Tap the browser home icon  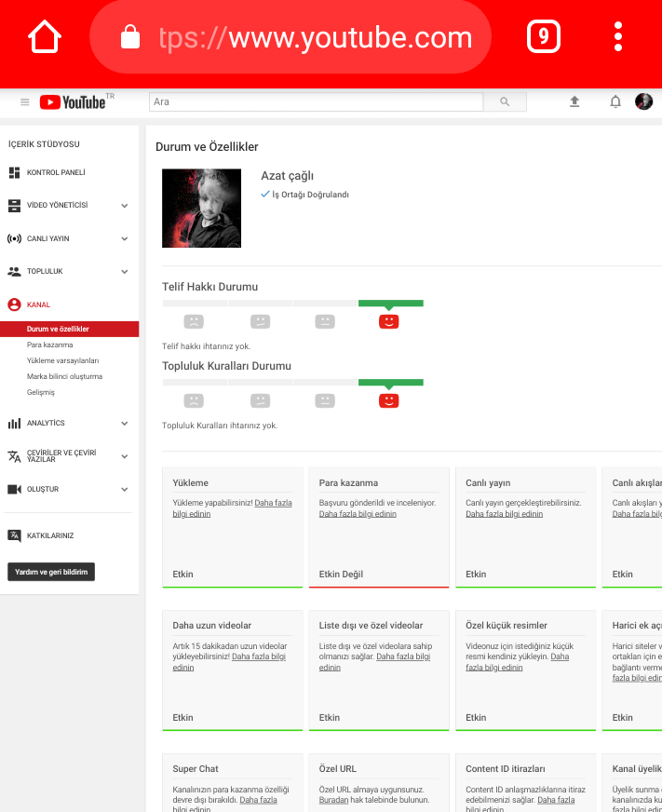(45, 36)
